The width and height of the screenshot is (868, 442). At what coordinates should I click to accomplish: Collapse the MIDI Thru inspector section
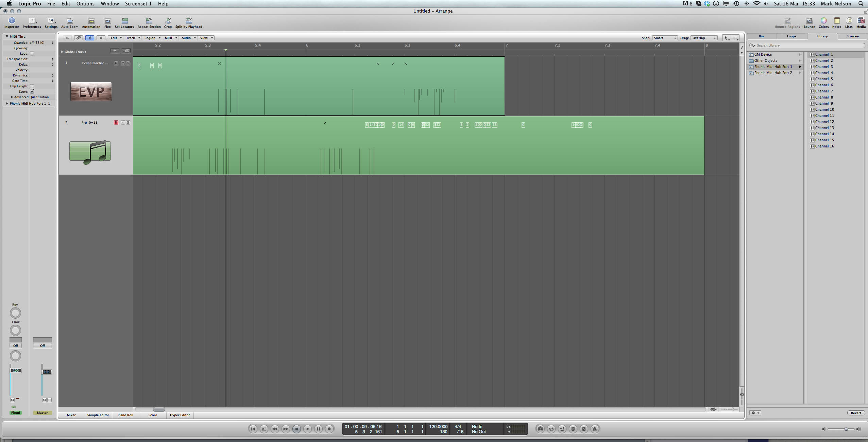[x=7, y=36]
